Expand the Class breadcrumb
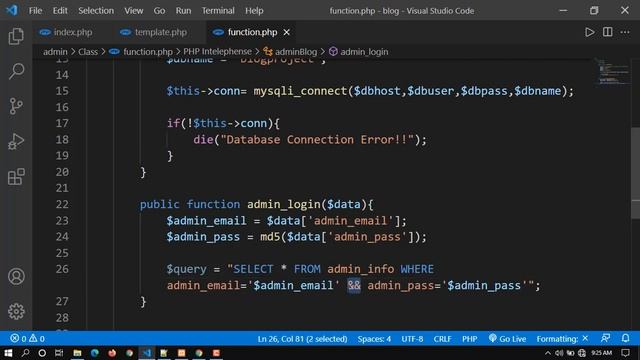Viewport: 640px width, 360px height. [x=88, y=52]
